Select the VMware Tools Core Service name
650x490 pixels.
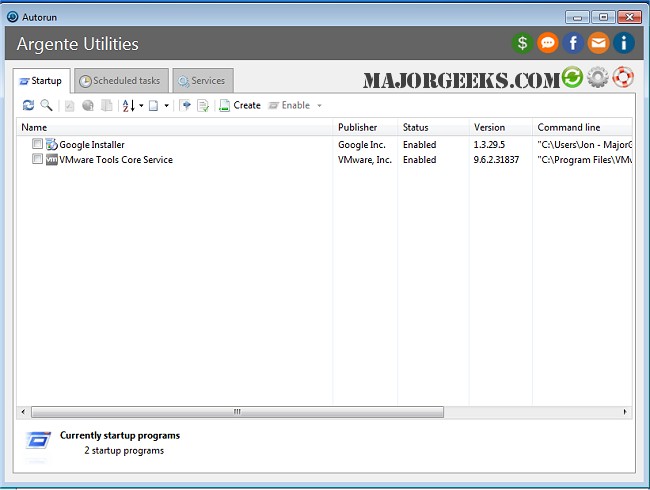116,160
